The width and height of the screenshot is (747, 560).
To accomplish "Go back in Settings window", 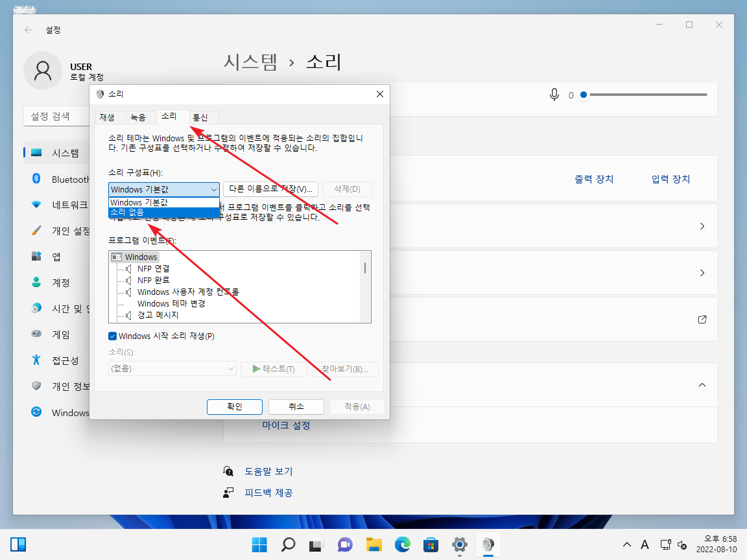I will (x=29, y=30).
